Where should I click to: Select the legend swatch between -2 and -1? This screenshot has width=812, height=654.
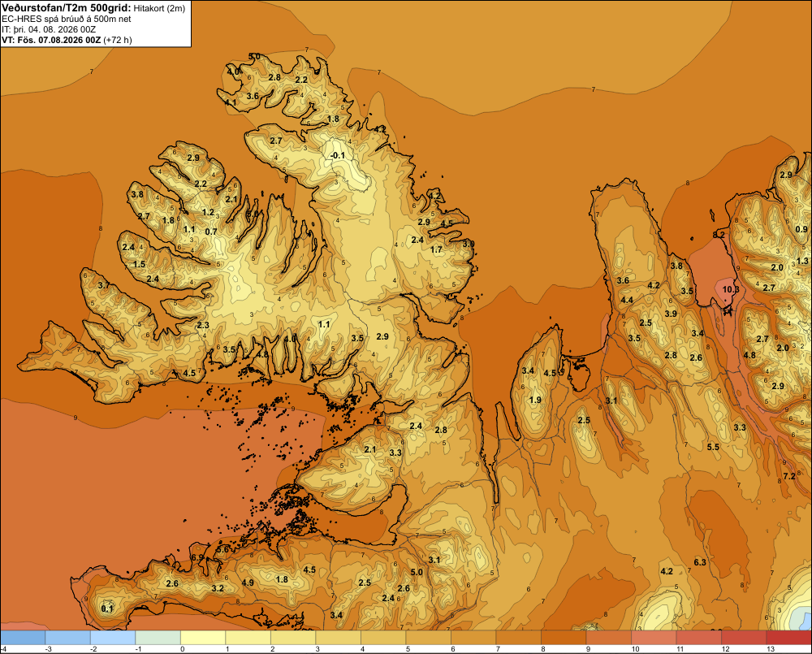point(113,638)
